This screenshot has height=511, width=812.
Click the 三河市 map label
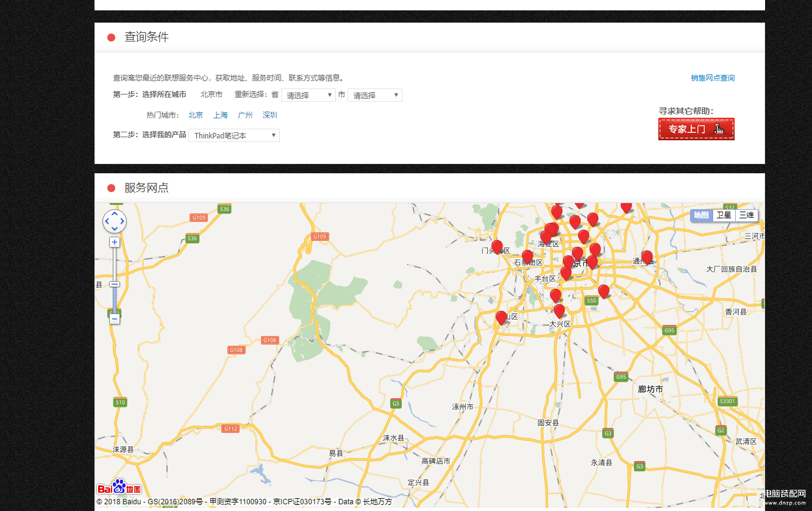[754, 236]
